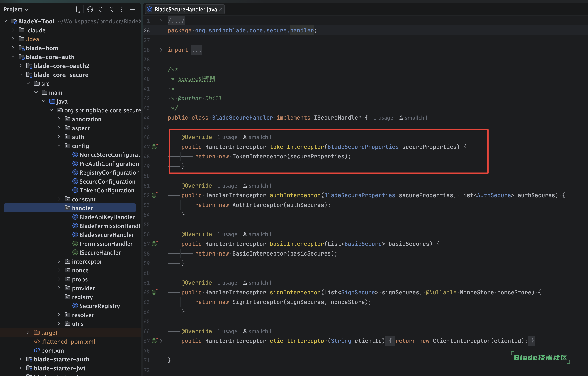Click implements gutter icon on line 47
Image resolution: width=588 pixels, height=376 pixels.
154,147
